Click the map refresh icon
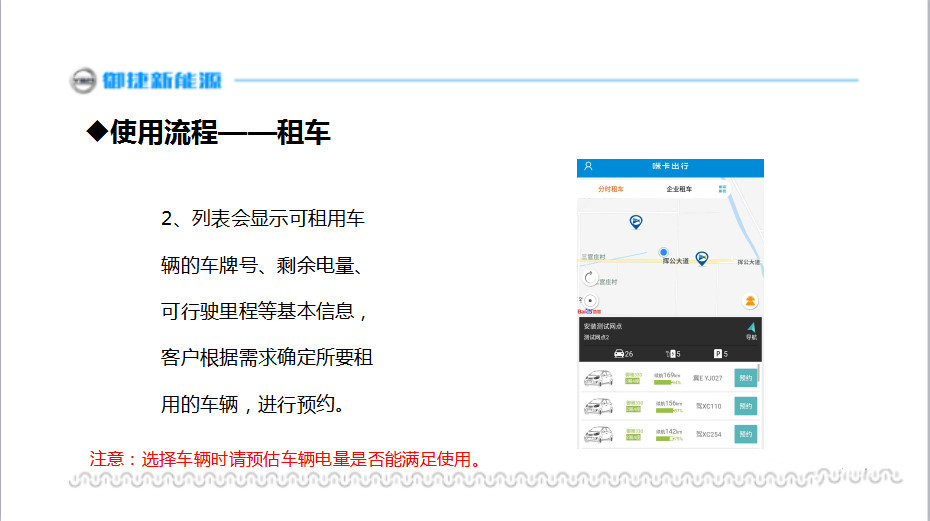This screenshot has width=930, height=521. (590, 277)
